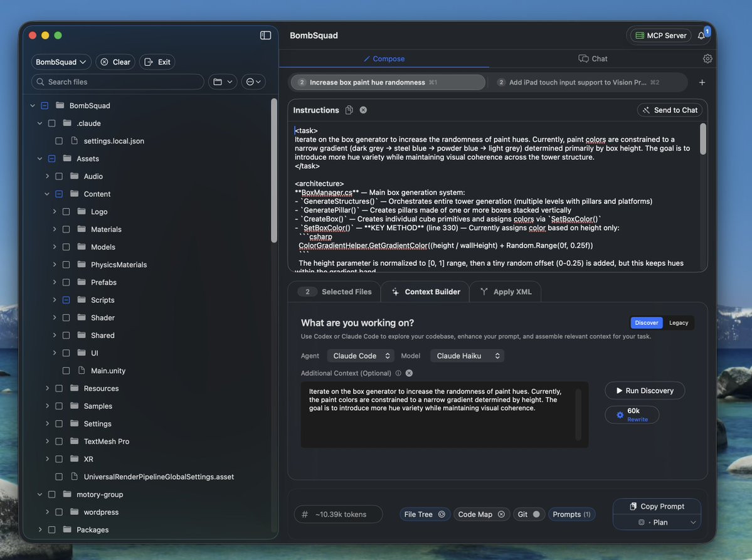Click the Main.unity file icon

point(81,370)
